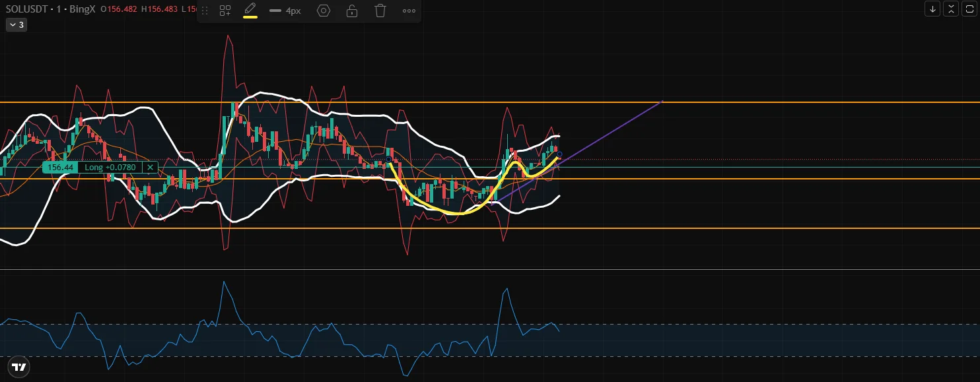Collapse the pane with the chevrons icon
Screen dimensions: 980x382
pos(951,9)
